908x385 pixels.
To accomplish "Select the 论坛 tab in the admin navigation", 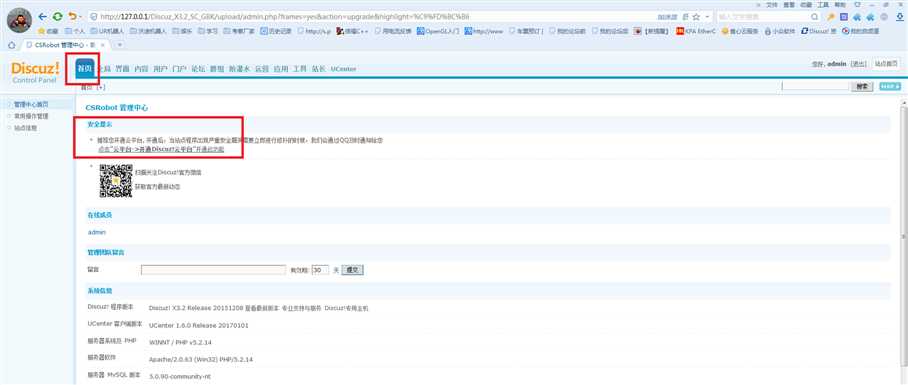I will (x=198, y=69).
